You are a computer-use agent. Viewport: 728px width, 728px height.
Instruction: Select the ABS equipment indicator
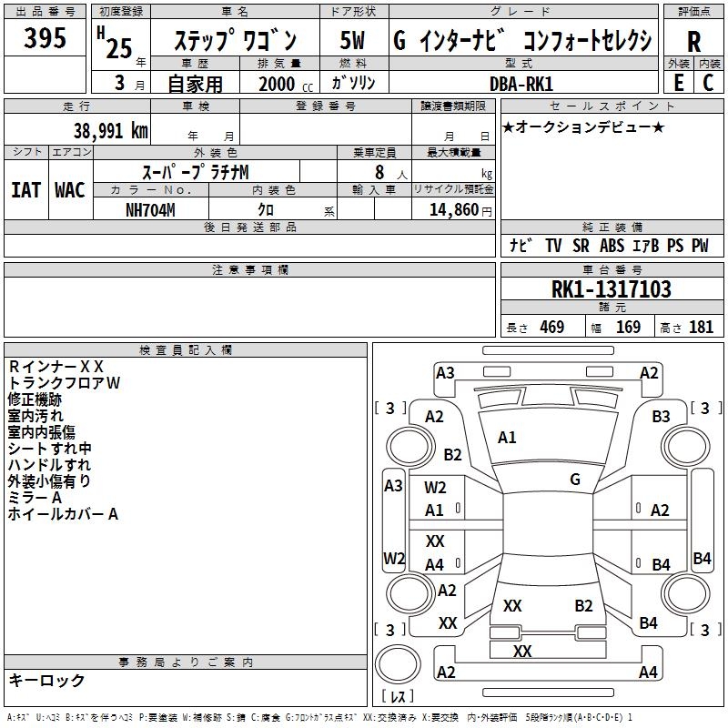tap(612, 246)
